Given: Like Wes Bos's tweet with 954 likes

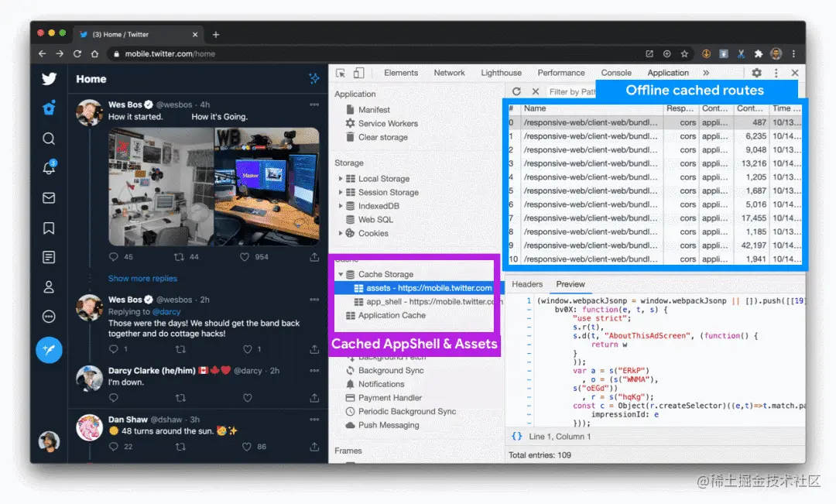Looking at the screenshot, I should coord(244,257).
